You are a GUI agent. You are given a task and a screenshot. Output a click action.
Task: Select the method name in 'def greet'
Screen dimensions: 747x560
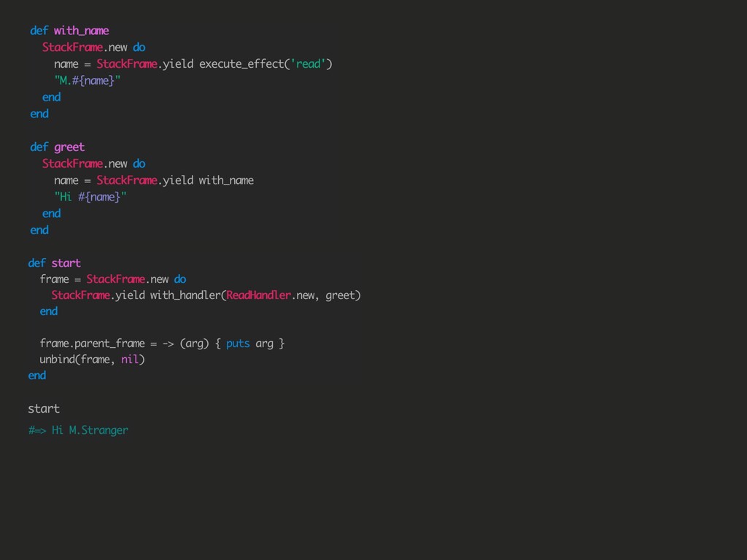click(x=69, y=147)
